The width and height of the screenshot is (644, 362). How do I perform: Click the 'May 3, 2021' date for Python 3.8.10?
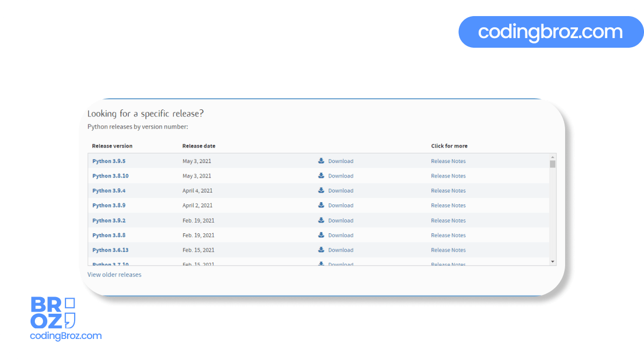pos(197,176)
